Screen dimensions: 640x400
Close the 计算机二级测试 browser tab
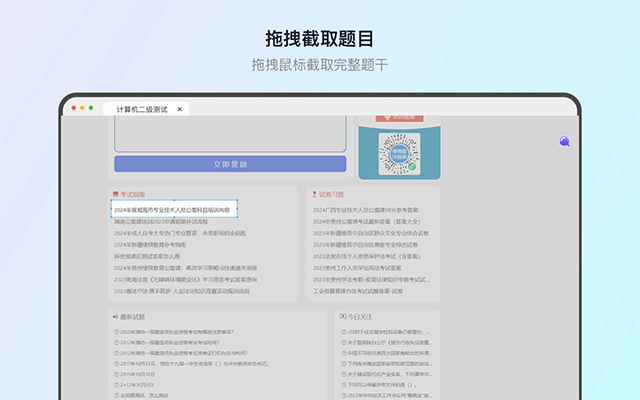180,109
